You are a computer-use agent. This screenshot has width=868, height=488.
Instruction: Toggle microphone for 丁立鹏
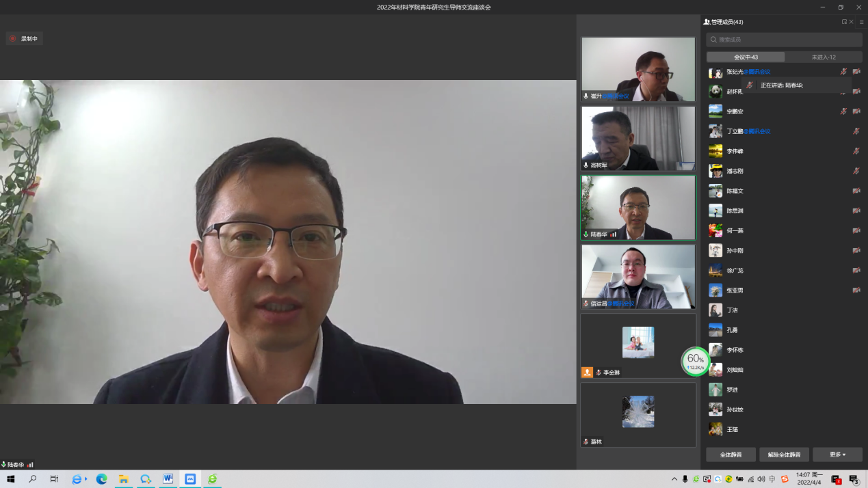856,131
